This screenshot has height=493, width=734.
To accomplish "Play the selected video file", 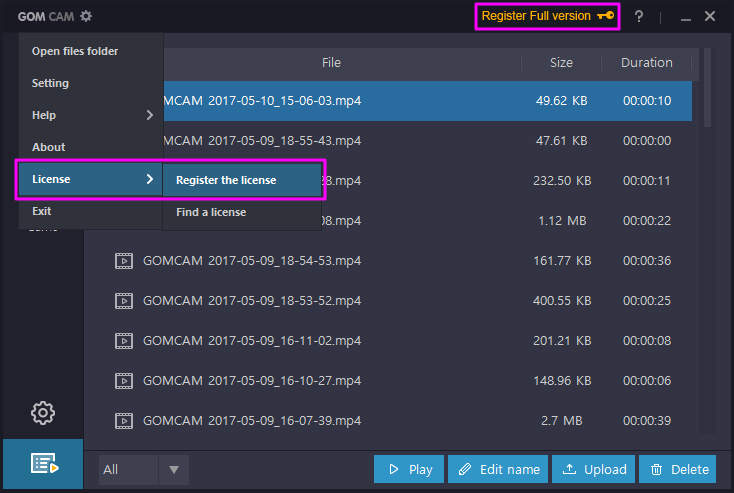I will [x=409, y=469].
